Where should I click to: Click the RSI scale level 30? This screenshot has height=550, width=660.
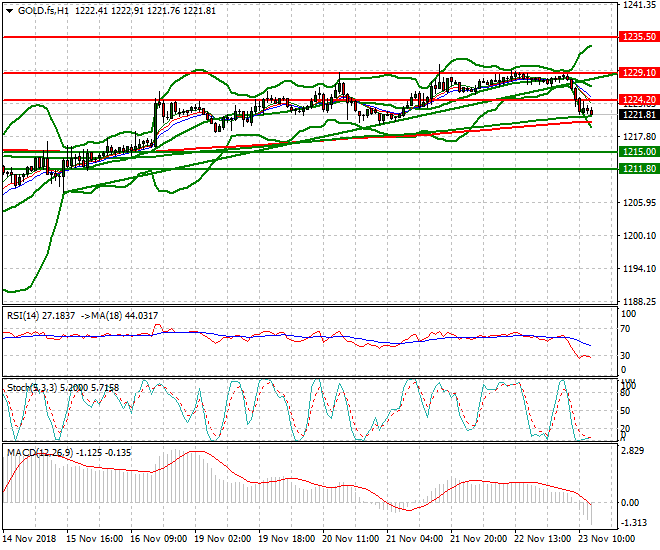[625, 356]
